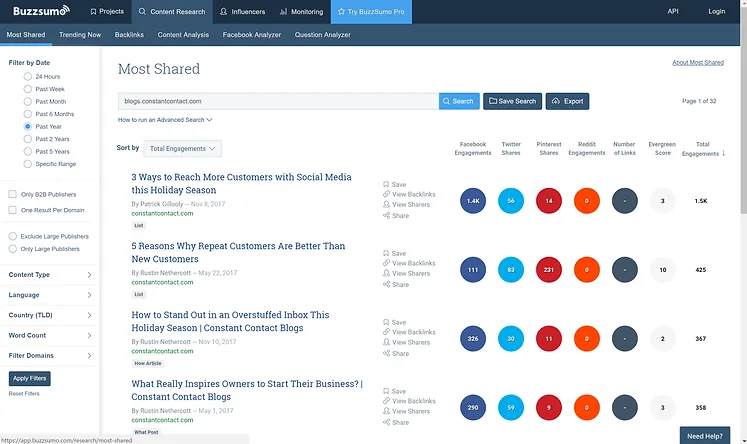Click the Facebook engagements circle showing 1.4K
Image resolution: width=747 pixels, height=444 pixels.
[x=473, y=201]
